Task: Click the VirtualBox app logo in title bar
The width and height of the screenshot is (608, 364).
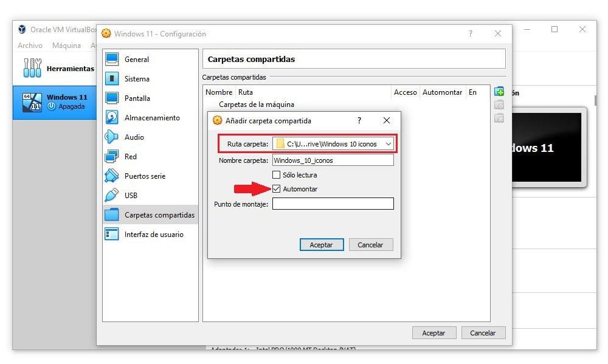Action: 22,29
